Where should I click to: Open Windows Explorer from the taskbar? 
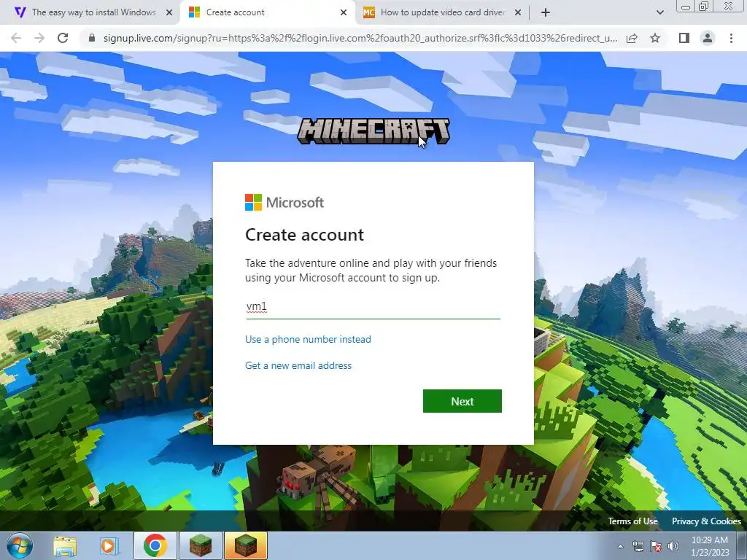click(x=65, y=545)
